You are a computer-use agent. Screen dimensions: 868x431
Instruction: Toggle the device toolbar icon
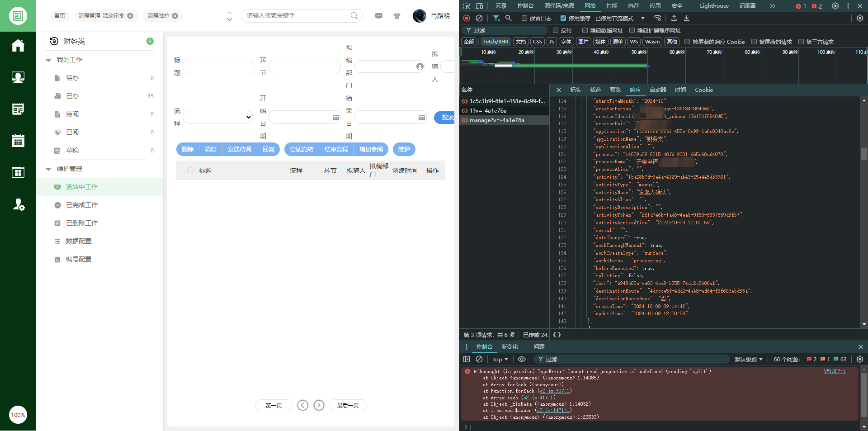(x=479, y=6)
